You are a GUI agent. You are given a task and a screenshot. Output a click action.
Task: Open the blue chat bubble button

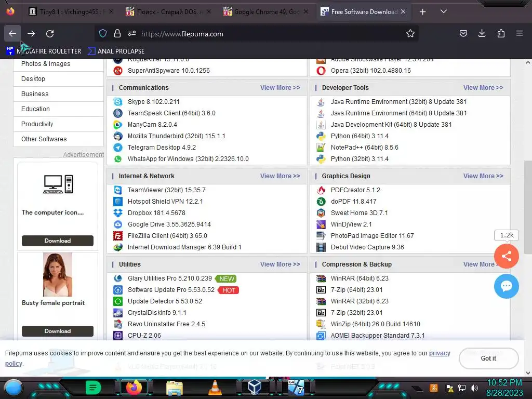tap(506, 286)
